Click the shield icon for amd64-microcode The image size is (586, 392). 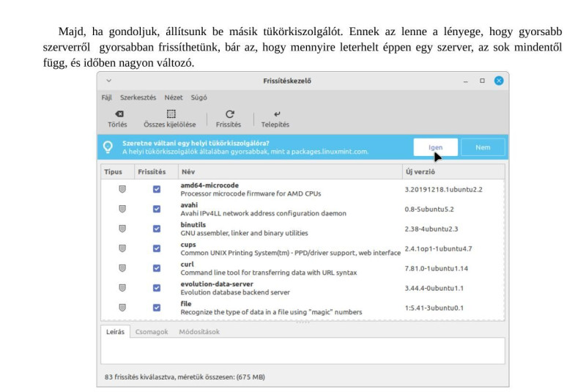coord(122,189)
